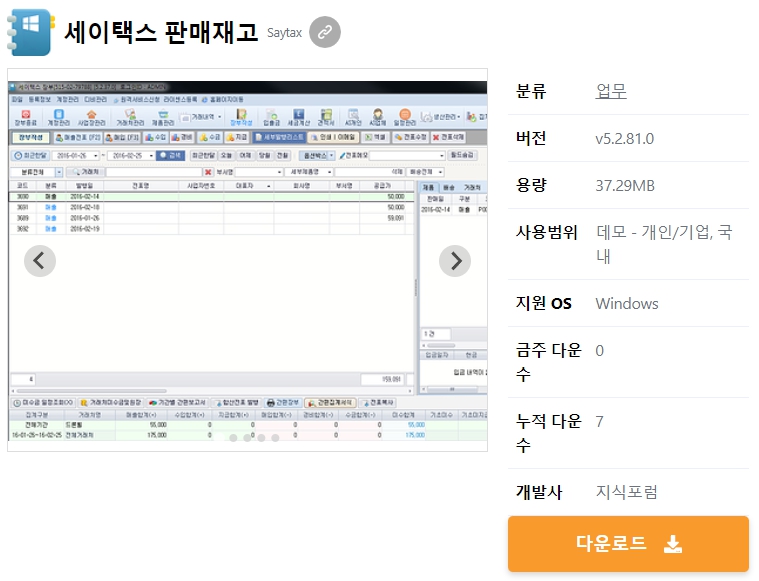The image size is (759, 581).
Task: Click the 버전 label
Action: pos(531,138)
